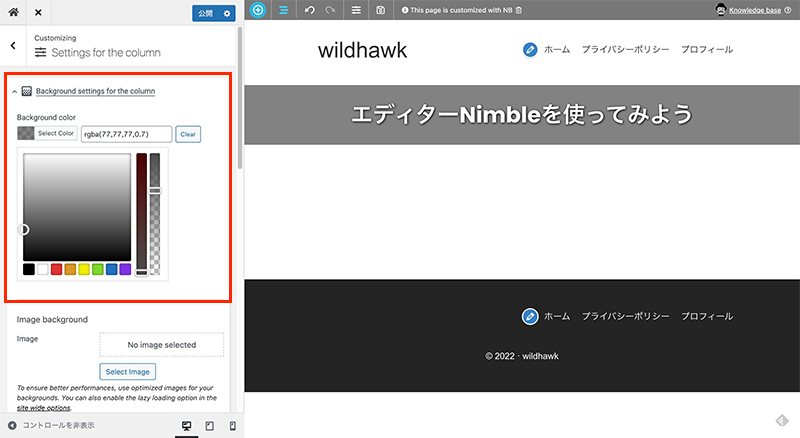Open the Nimble level tree list icon
Image resolution: width=800 pixels, height=438 pixels.
pos(283,10)
